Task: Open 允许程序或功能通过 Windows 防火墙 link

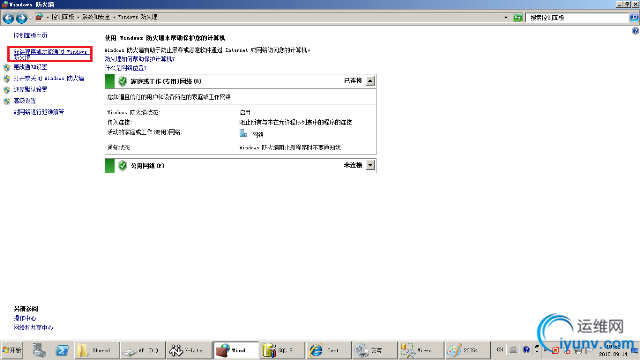Action: pos(50,54)
